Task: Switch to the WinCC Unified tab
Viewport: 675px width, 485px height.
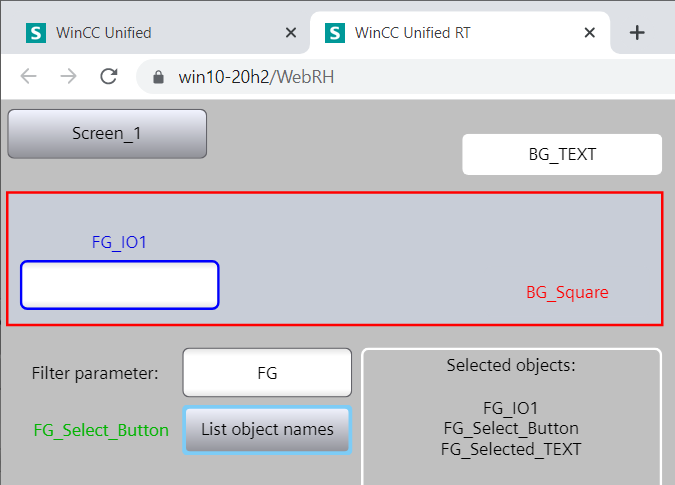Action: 155,33
